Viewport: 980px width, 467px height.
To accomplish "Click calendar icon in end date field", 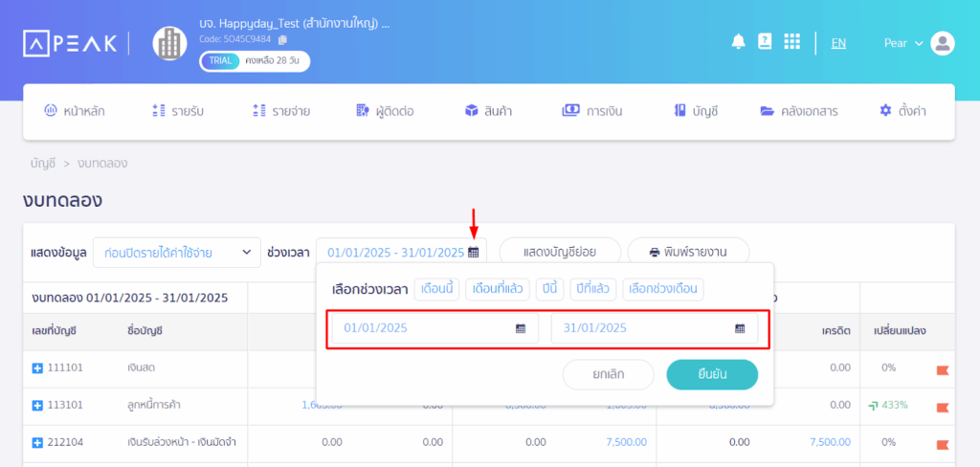I will 740,328.
